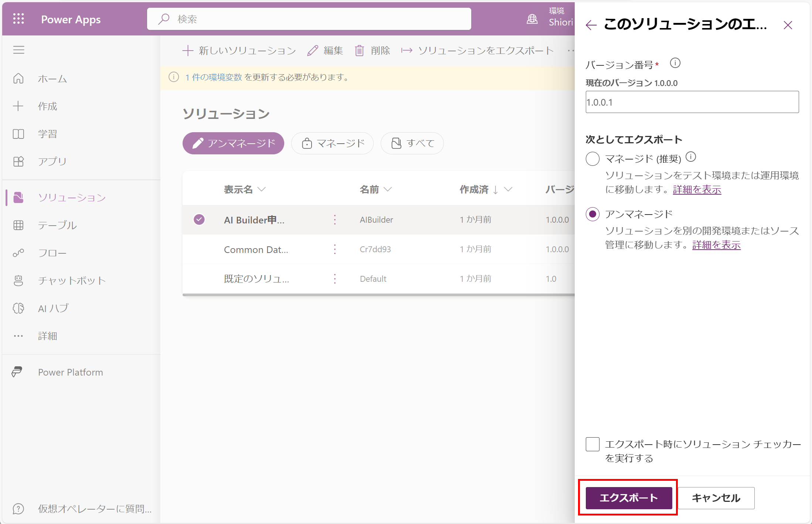
Task: Click the delete trash icon in toolbar
Action: pos(359,51)
